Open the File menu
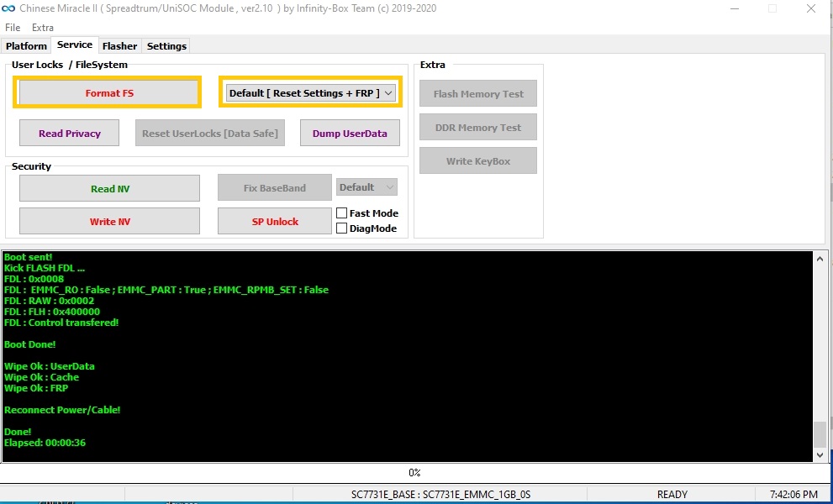 tap(13, 28)
